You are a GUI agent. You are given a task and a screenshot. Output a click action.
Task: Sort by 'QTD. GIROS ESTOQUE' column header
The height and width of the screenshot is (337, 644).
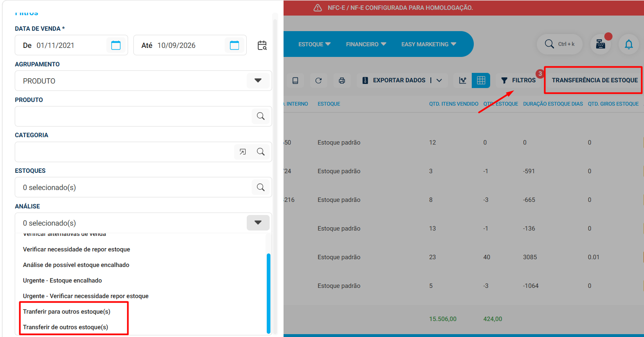(613, 104)
